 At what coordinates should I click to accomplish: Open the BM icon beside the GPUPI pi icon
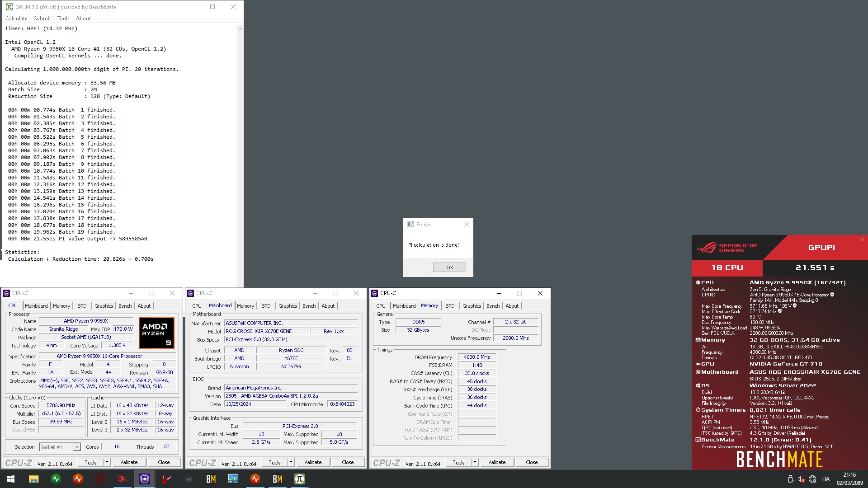(278, 479)
